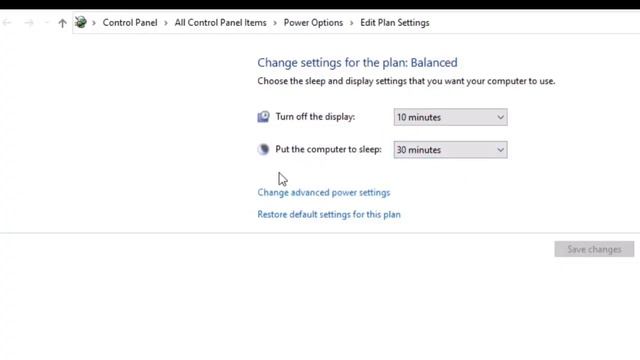Click the display monitor icon
The image size is (640, 360).
click(263, 117)
